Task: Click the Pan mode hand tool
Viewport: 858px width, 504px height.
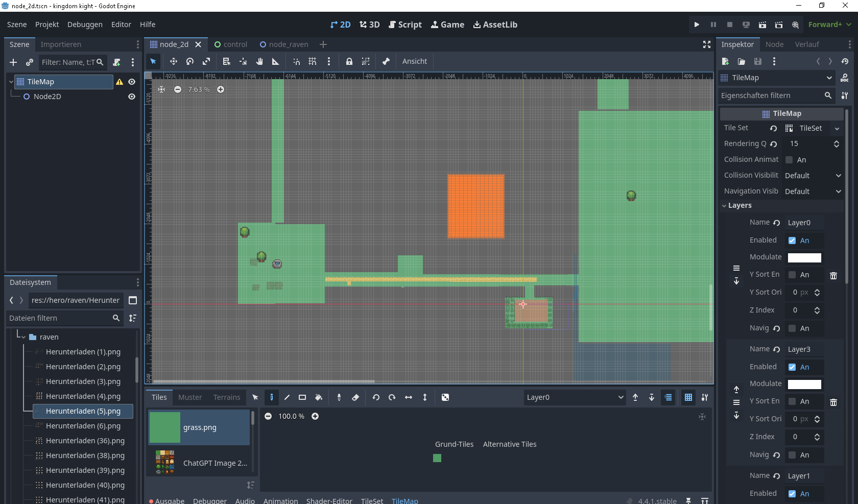Action: click(259, 61)
